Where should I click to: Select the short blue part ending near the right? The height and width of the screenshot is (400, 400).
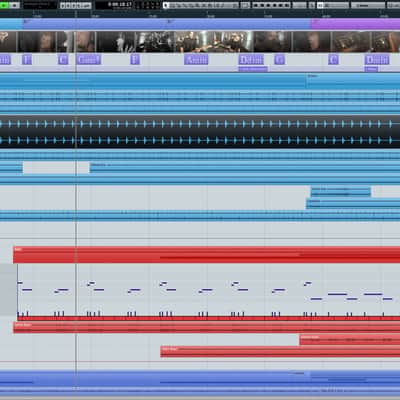(340, 192)
